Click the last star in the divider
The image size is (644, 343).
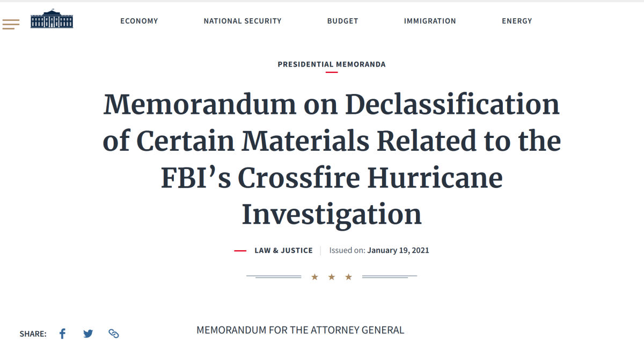[x=348, y=277]
